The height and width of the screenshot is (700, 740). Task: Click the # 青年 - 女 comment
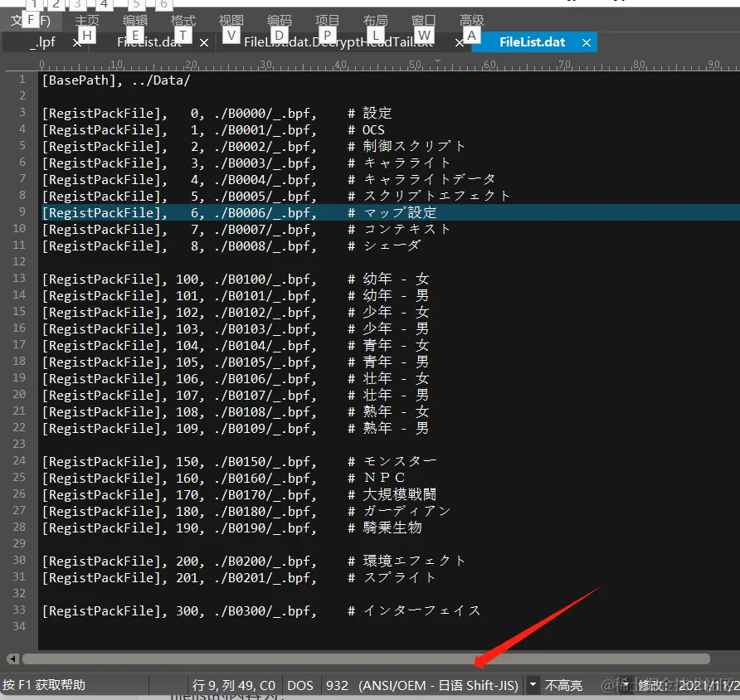coord(388,345)
